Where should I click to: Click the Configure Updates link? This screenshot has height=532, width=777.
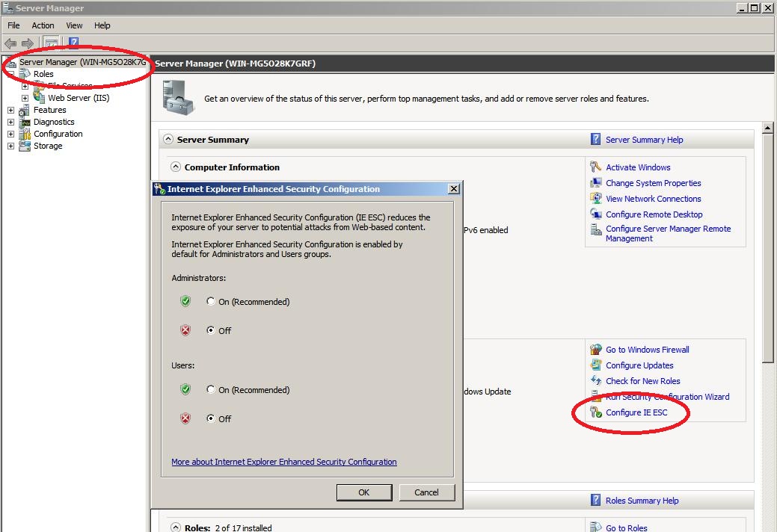click(639, 365)
